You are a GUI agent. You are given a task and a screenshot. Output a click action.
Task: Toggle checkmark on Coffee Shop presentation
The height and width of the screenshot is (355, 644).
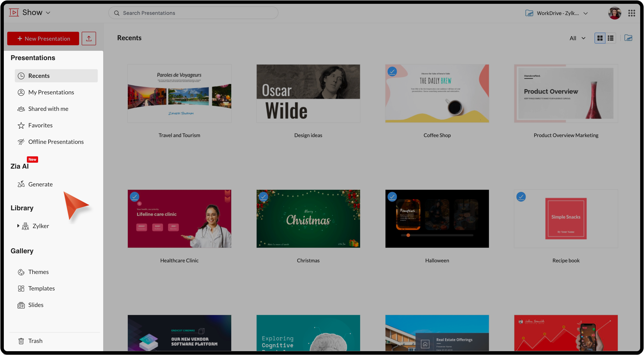tap(392, 72)
